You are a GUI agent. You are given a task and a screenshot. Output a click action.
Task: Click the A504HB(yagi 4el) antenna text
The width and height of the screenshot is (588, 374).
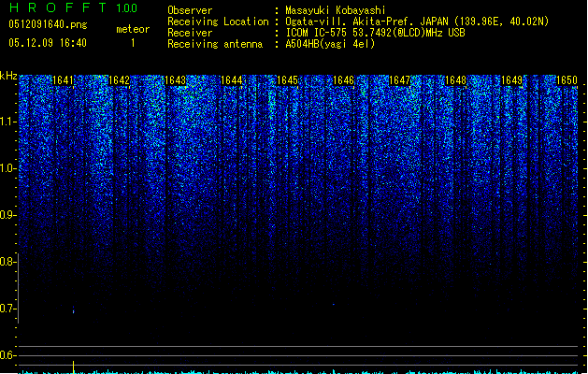click(x=330, y=44)
